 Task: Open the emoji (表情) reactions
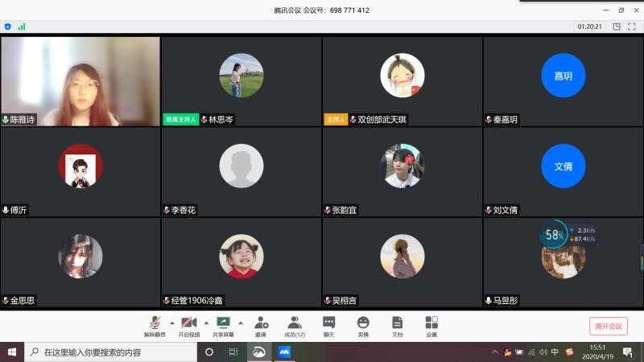[363, 325]
